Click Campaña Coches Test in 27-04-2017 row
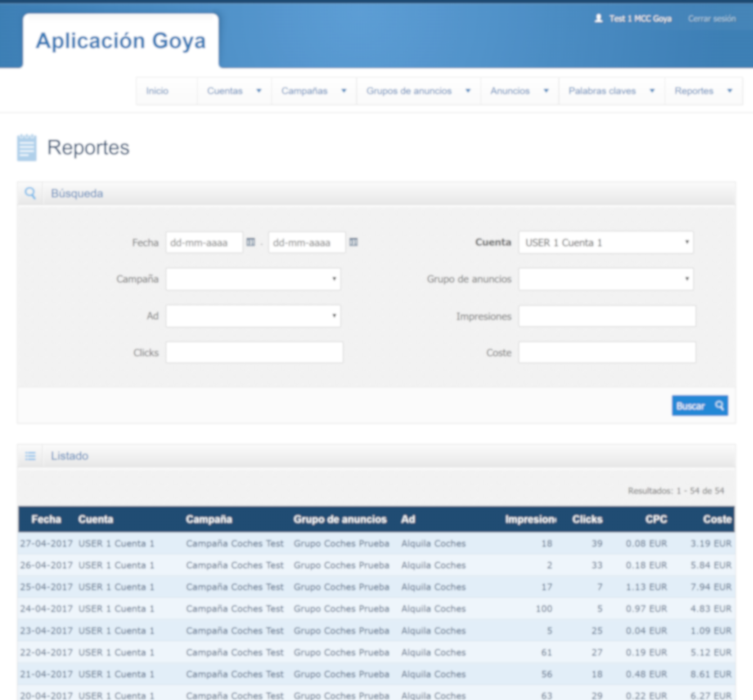This screenshot has height=700, width=753. point(234,543)
